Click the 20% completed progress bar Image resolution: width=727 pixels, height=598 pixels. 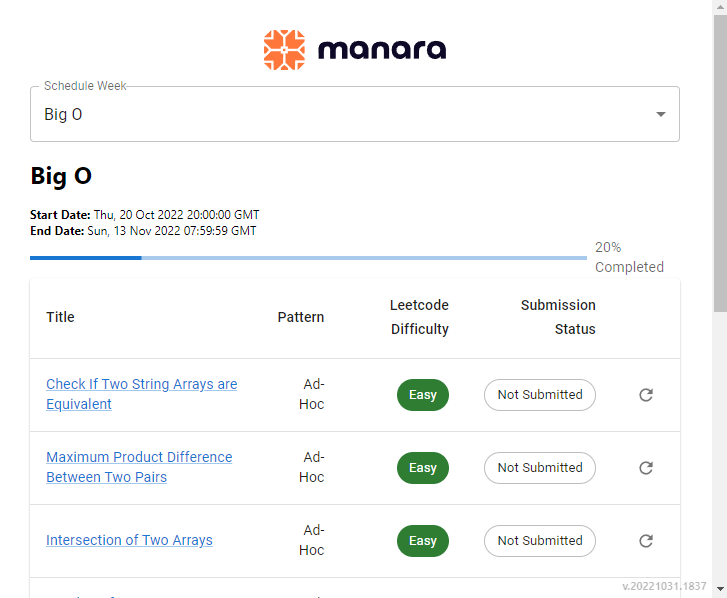pyautogui.click(x=308, y=258)
